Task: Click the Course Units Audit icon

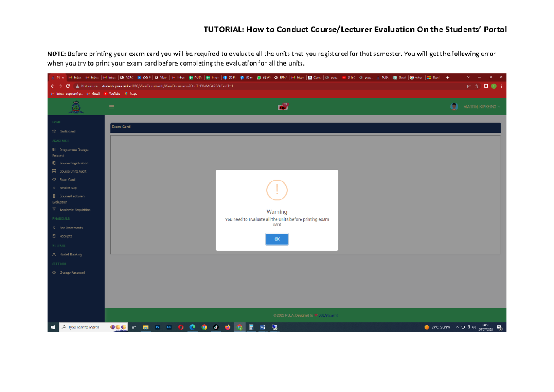Action: click(x=54, y=171)
